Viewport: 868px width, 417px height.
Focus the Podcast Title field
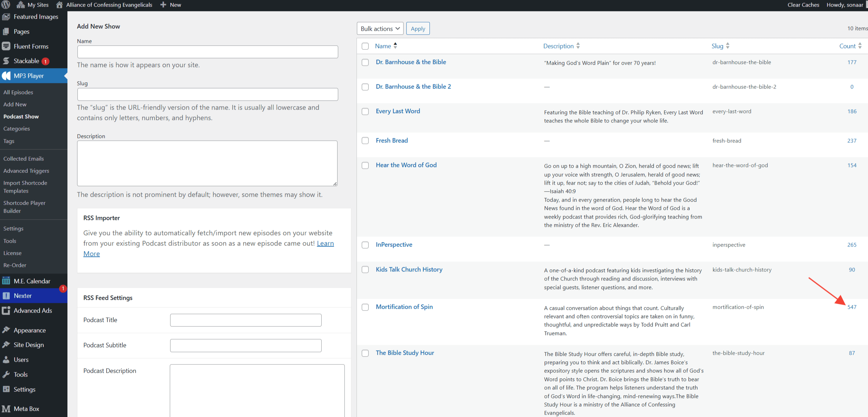pos(246,320)
